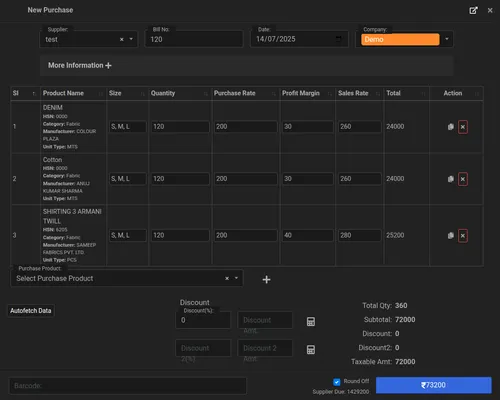Edit Purchase Rate of Cotton row

coord(245,179)
